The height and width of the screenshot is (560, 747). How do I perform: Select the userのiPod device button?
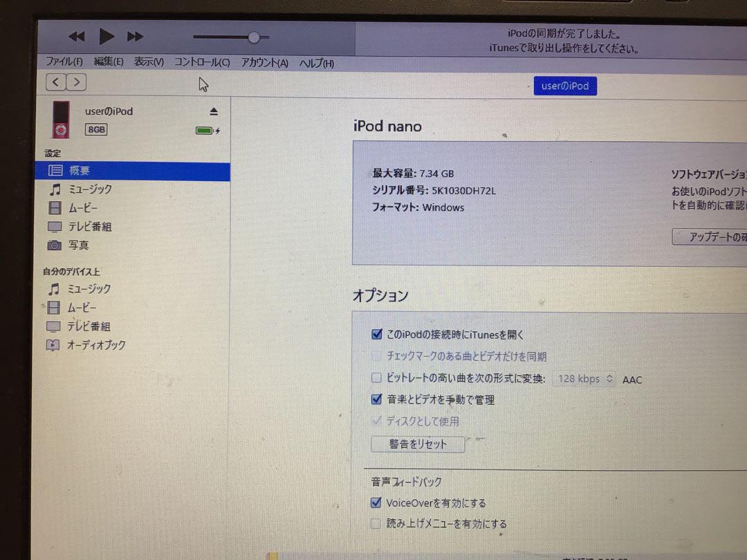[565, 86]
